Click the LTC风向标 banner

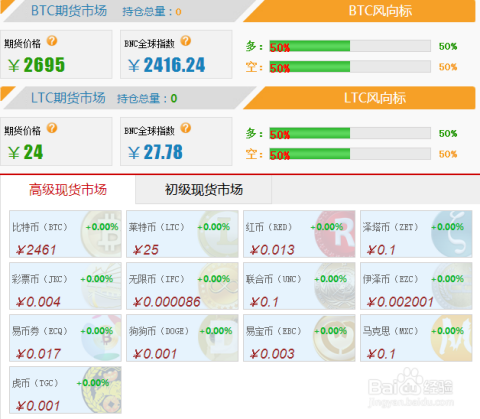click(360, 98)
